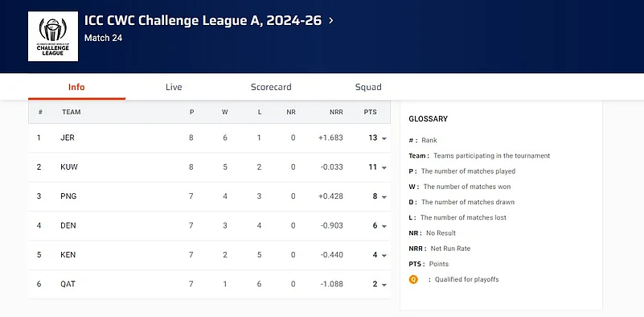Select the Info tab
The image size is (644, 317).
pos(76,87)
